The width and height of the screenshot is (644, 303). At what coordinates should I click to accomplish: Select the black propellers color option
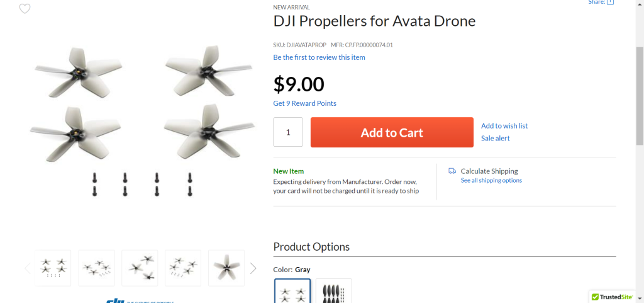coord(334,291)
